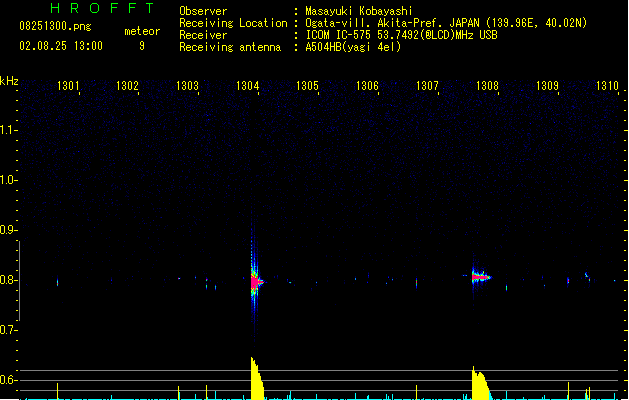Click the 1310 time axis marker

(x=607, y=86)
